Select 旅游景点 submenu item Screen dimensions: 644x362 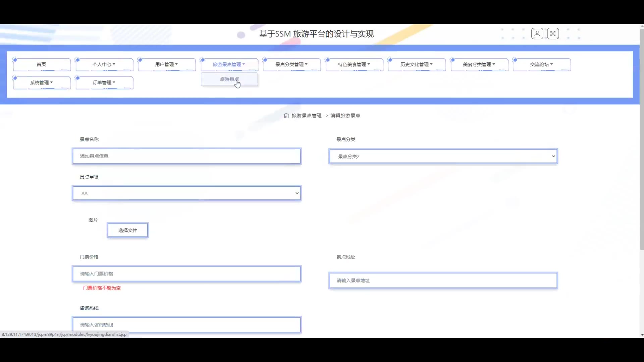click(x=229, y=79)
